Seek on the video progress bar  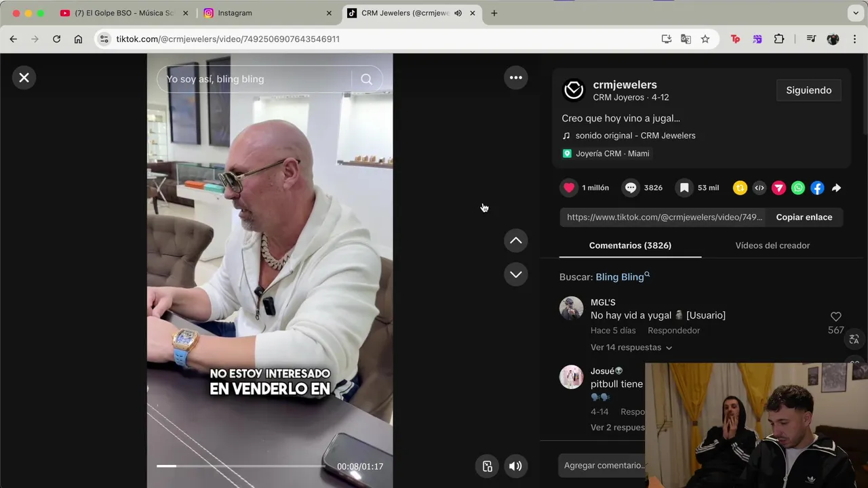pos(240,466)
